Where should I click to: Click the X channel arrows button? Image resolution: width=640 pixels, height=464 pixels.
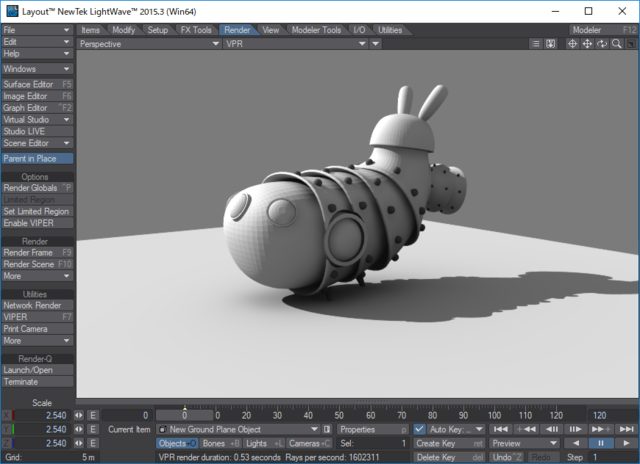[78, 415]
